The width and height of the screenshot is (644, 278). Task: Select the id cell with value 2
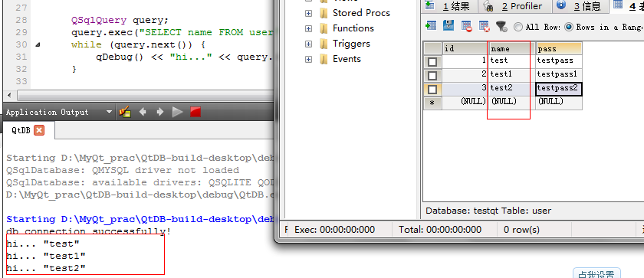[465, 74]
